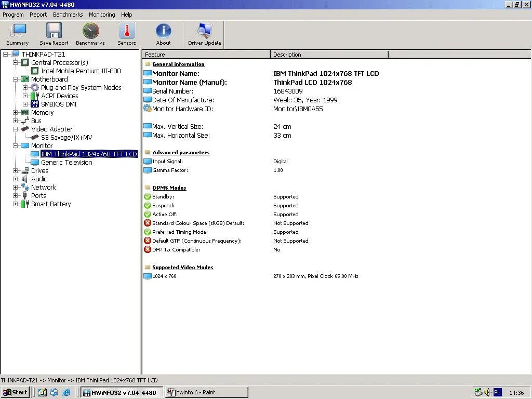Viewport: 532px width, 399px height.
Task: Click the Drives icon in tree
Action: pyautogui.click(x=25, y=170)
